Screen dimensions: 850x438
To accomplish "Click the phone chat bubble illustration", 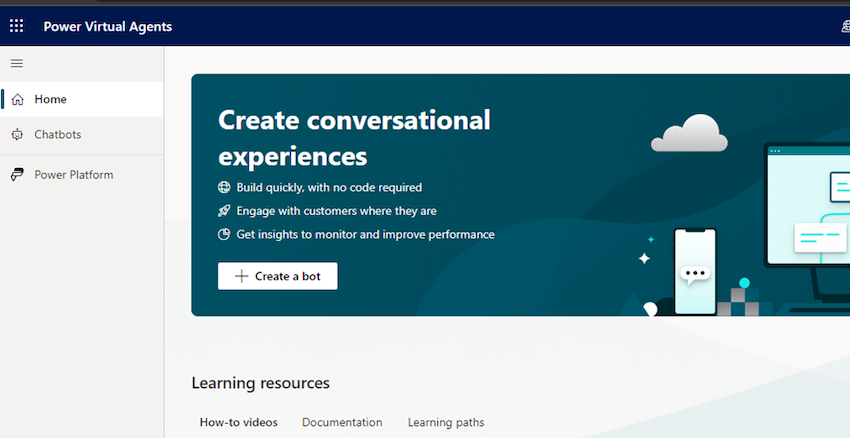I will [x=693, y=272].
